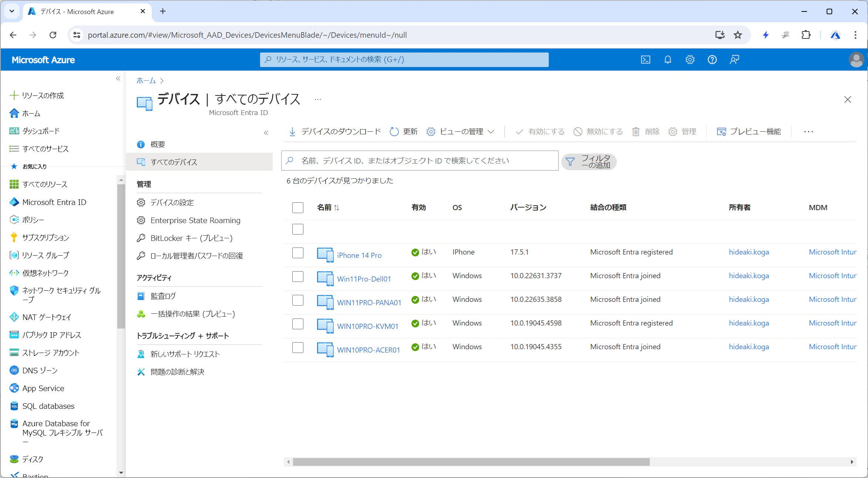Click the フィルターの追加 button

pos(589,162)
